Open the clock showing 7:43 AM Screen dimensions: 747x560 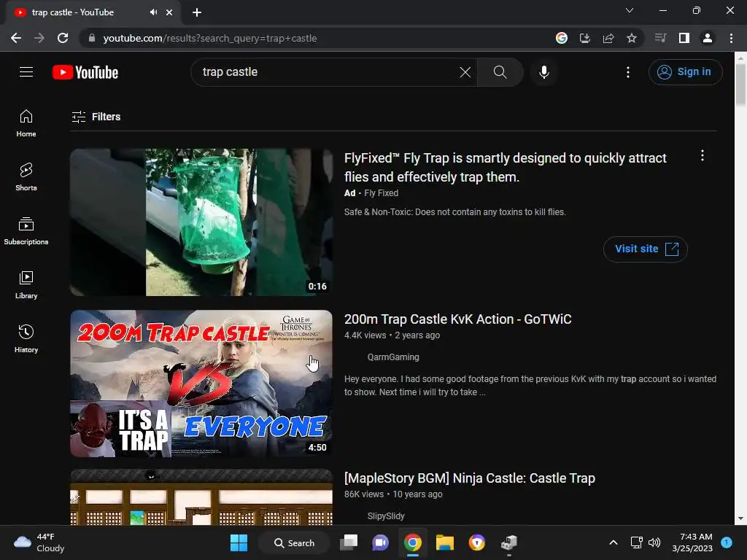click(x=692, y=542)
